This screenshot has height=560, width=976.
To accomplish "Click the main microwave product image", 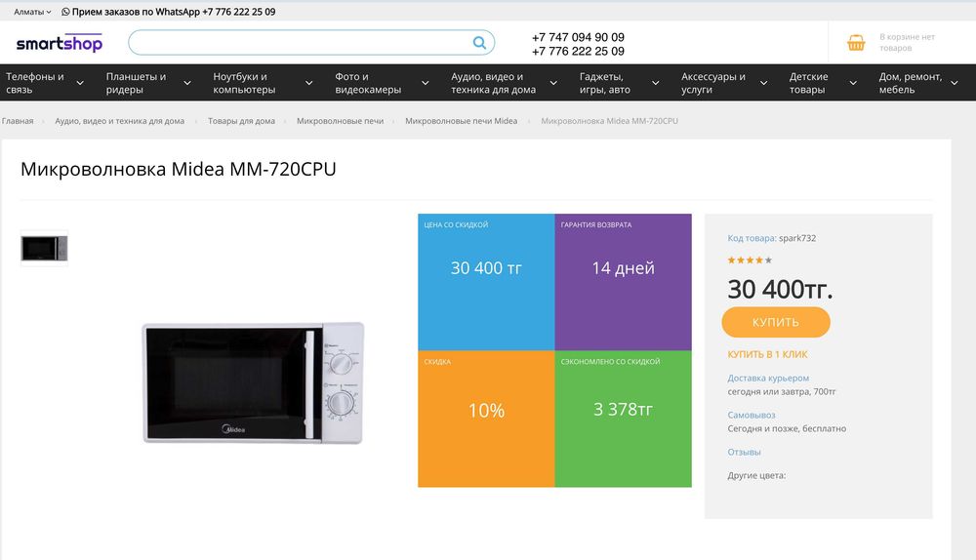I will point(253,382).
